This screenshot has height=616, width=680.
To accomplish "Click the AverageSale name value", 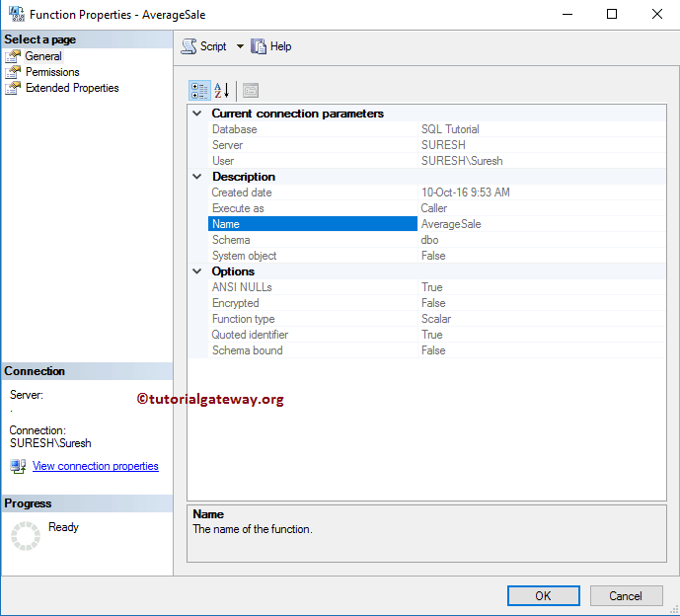I will [451, 224].
